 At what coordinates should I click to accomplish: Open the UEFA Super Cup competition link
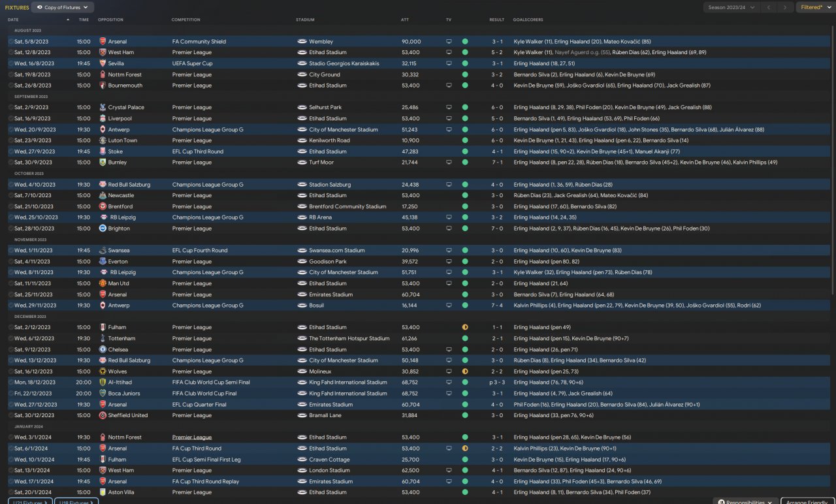pyautogui.click(x=193, y=63)
